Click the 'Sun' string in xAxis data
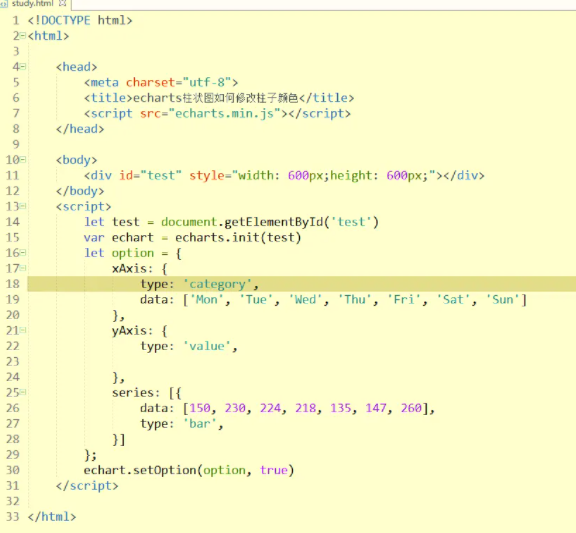576x533 pixels. 503,299
